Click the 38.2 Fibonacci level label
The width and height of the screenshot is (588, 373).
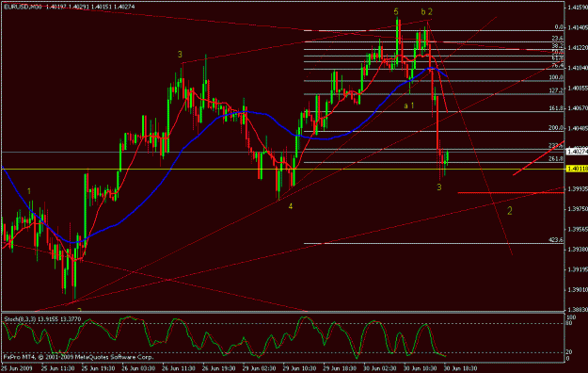(x=557, y=46)
